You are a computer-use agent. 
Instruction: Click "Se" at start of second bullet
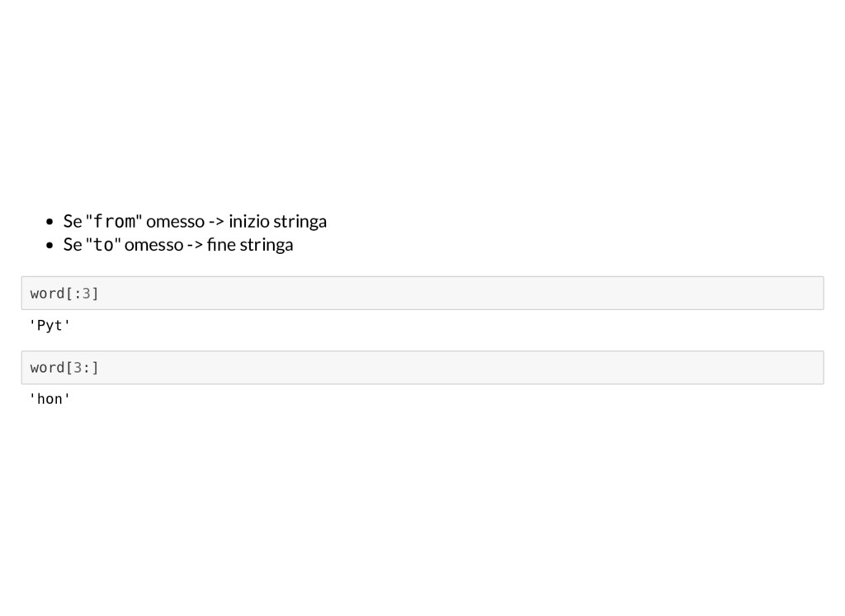click(x=73, y=245)
